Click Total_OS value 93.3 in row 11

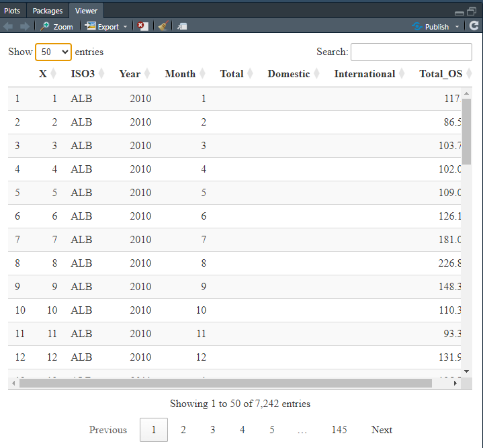(x=452, y=334)
